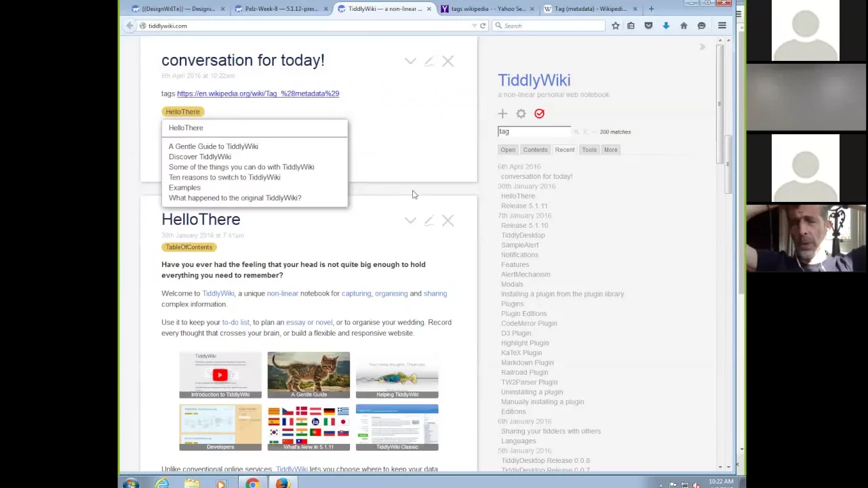Open 'CodeMirror Plugin' in the Recent list
The height and width of the screenshot is (488, 868).
[x=528, y=323]
